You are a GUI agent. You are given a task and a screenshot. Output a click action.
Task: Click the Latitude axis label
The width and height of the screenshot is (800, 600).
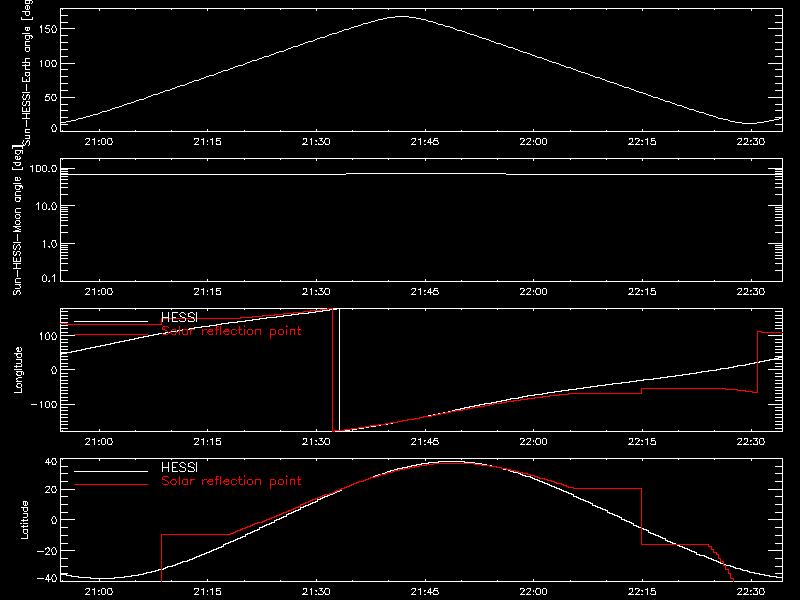click(24, 520)
